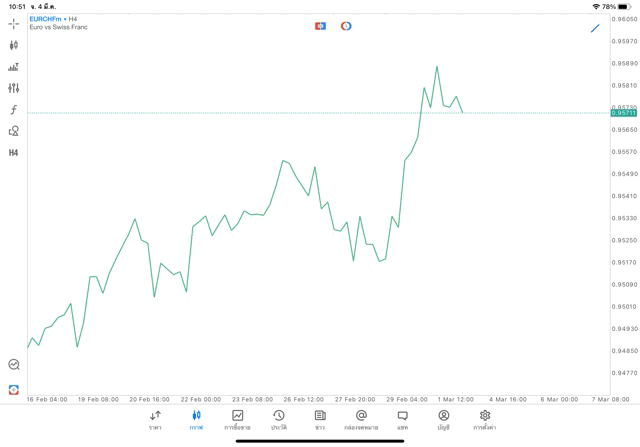Open chart settings sliders icon

tap(13, 88)
